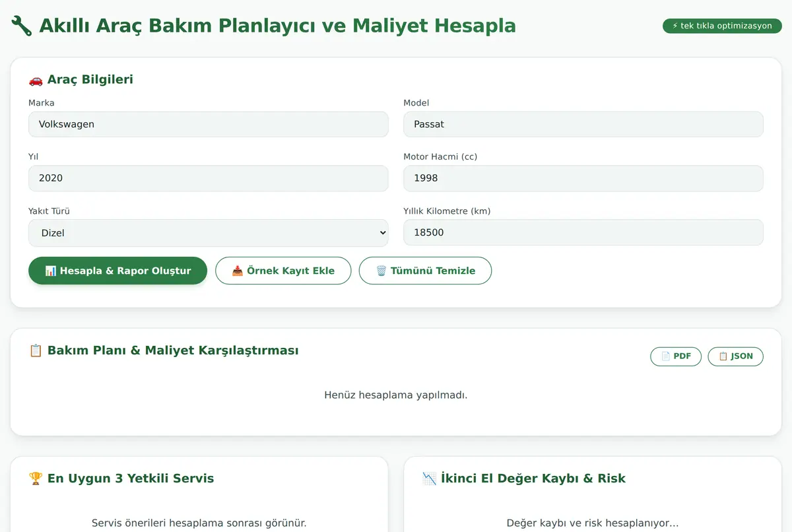
Task: Click the Yıl field showing 2020
Action: (x=209, y=178)
